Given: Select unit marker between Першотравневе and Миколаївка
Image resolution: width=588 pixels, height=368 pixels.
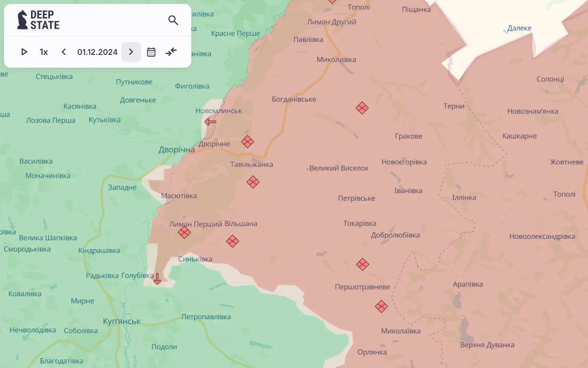Looking at the screenshot, I should point(381,307).
